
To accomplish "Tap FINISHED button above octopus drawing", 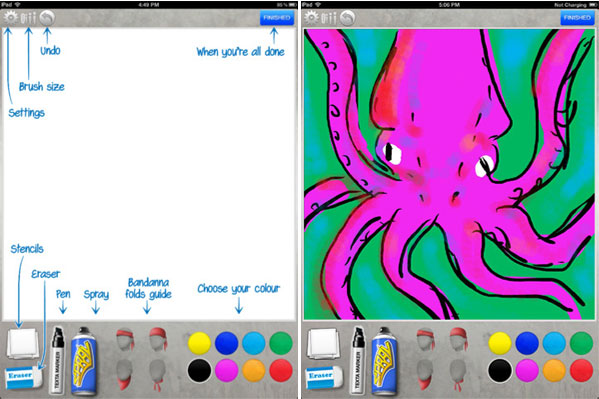I will (577, 18).
